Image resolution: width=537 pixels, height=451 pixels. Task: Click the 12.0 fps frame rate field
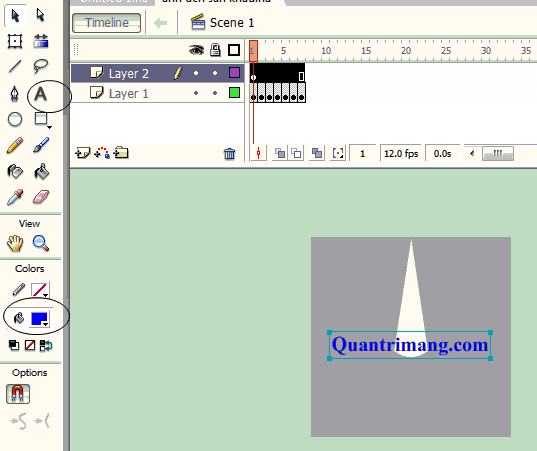(x=401, y=153)
